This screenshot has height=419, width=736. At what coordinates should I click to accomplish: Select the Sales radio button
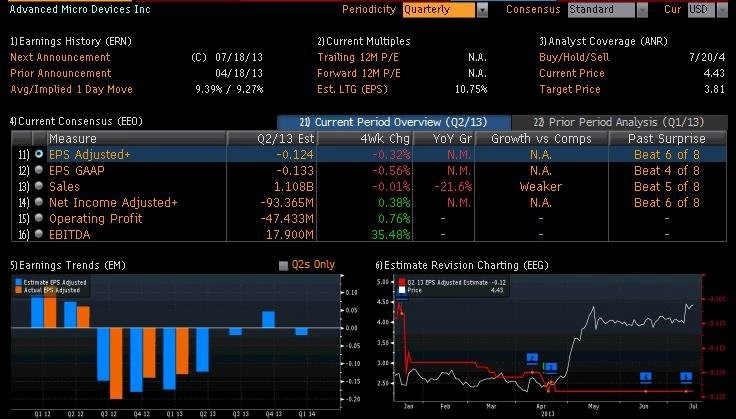(38, 186)
